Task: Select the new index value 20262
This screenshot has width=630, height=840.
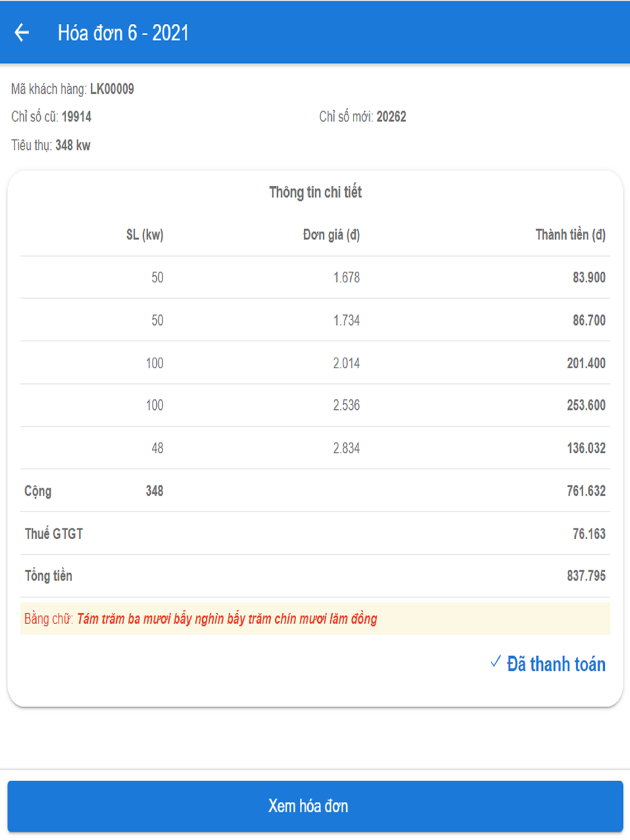Action: coord(391,116)
